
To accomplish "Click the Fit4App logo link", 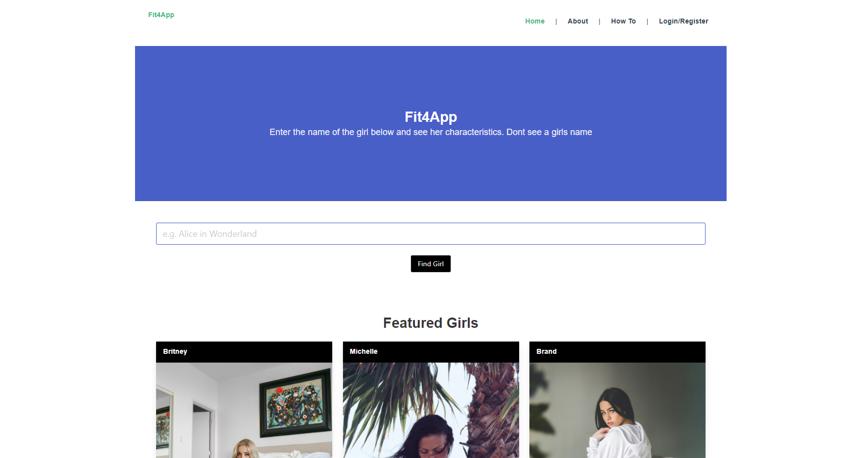I will tap(161, 15).
